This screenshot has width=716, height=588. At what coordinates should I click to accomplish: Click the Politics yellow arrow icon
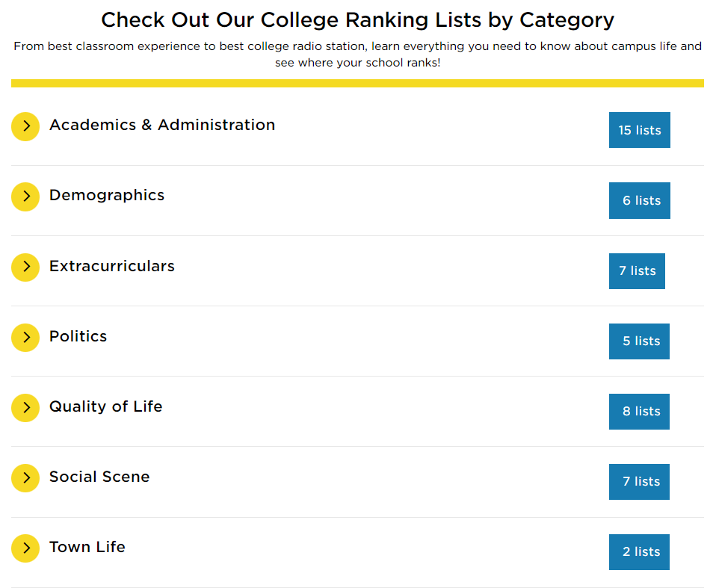[x=25, y=338]
